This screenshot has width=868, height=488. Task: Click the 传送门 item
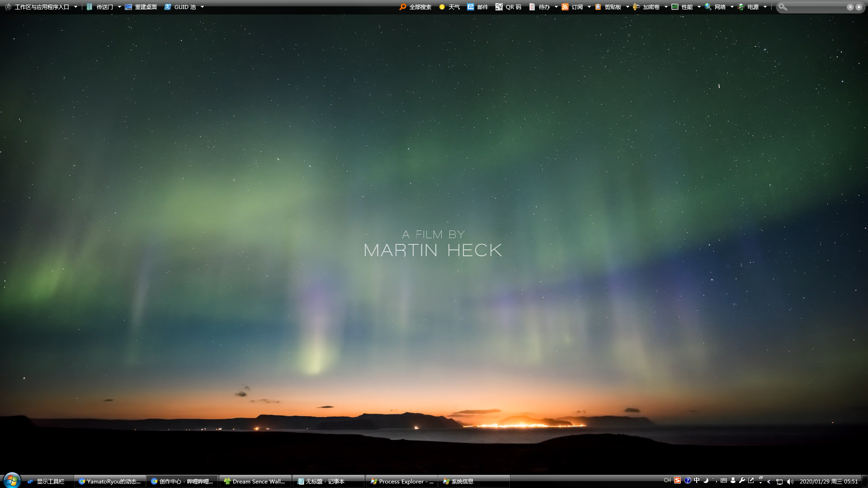click(100, 7)
